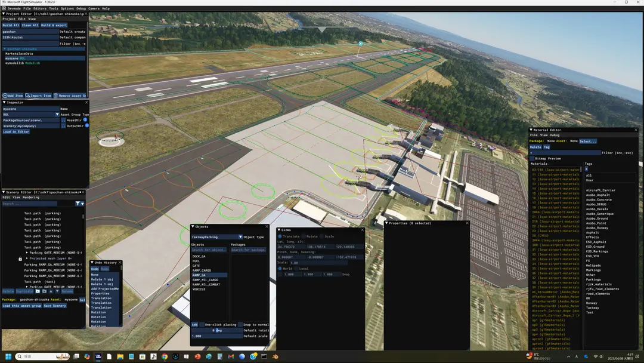Click Search for object field
The height and width of the screenshot is (363, 644).
[209, 250]
